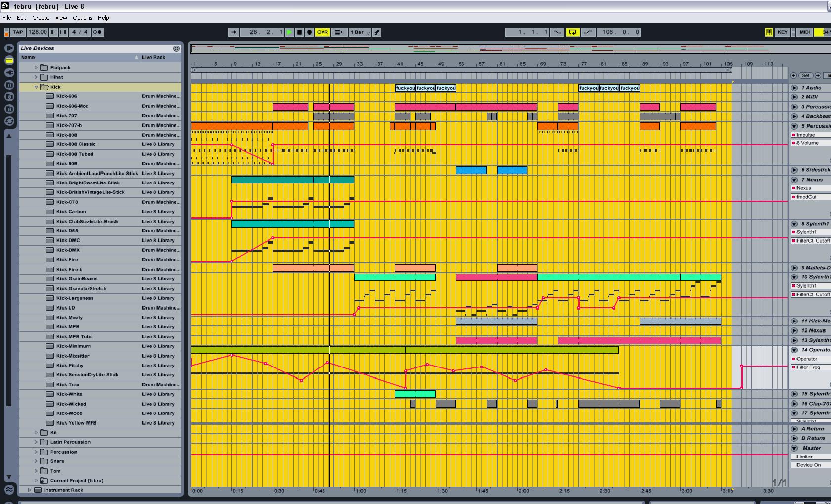The width and height of the screenshot is (831, 504).
Task: Click the Draw Mode pencil icon
Action: (x=377, y=32)
